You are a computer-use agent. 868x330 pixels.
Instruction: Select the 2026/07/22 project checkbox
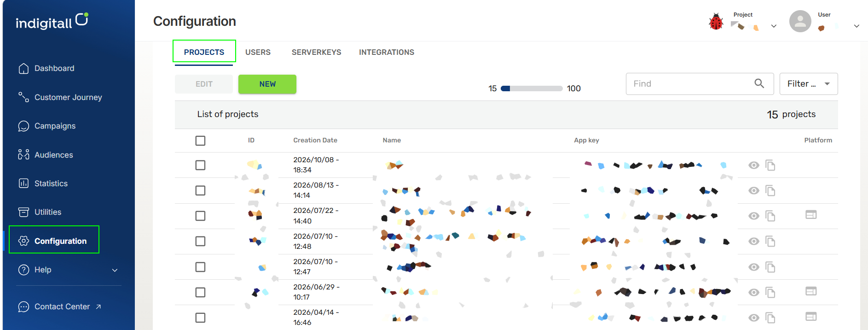200,216
